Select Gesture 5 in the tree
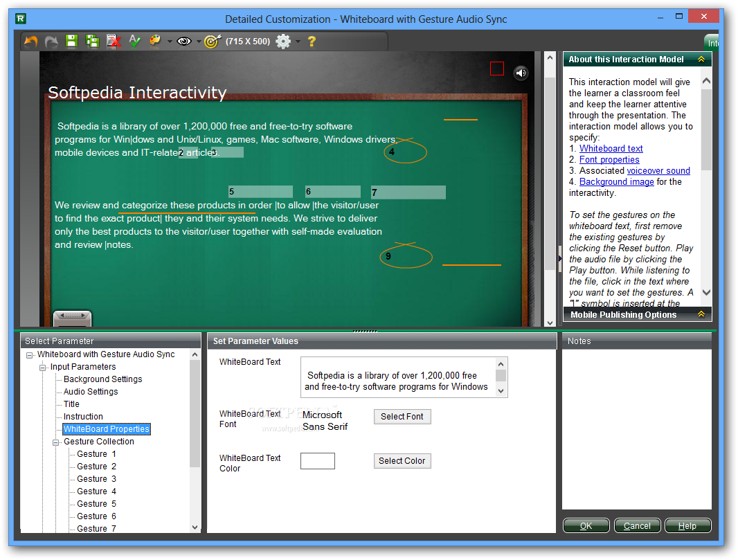The height and width of the screenshot is (560, 738). pyautogui.click(x=96, y=504)
